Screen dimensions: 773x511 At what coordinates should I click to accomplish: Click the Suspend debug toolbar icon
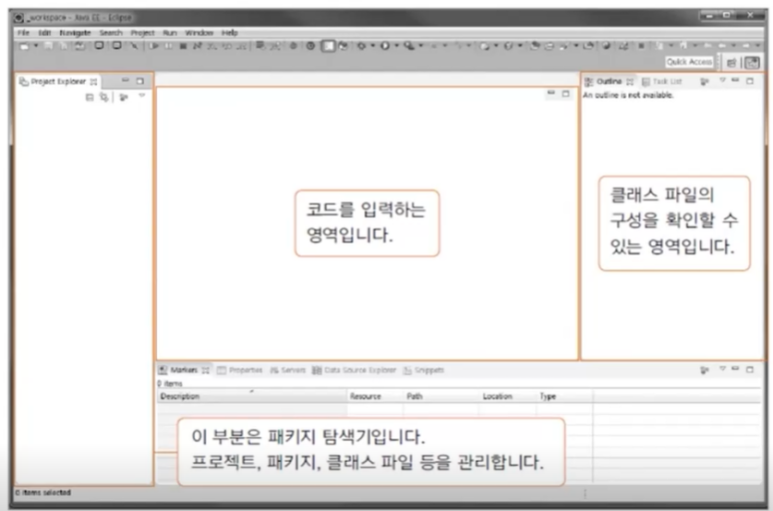(169, 46)
